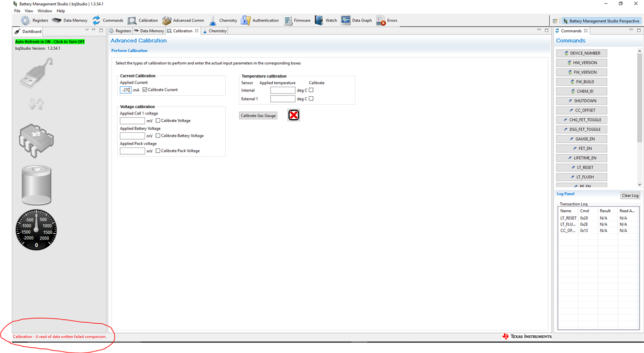Open Commands from the toolbar
The image size is (644, 353).
point(108,20)
